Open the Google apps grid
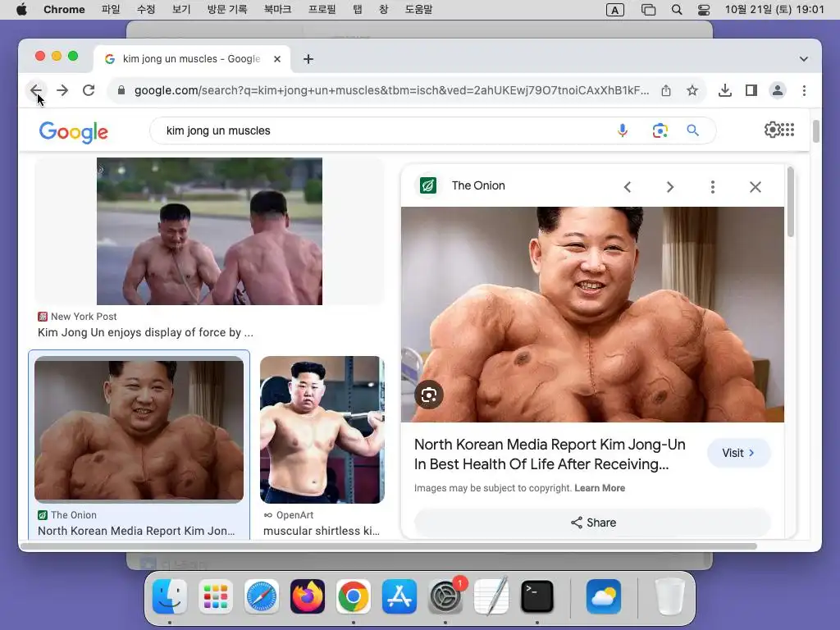Viewport: 840px width, 630px height. point(787,130)
